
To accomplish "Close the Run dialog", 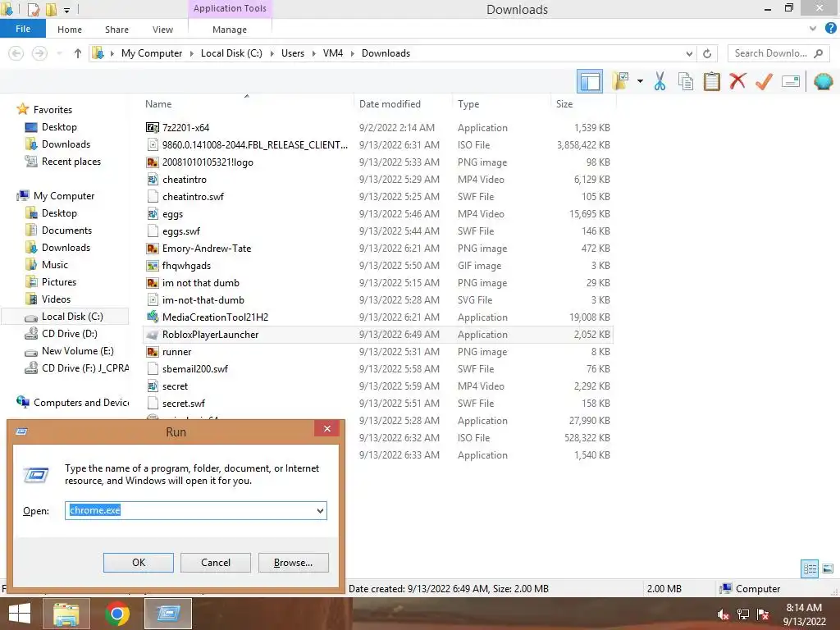I will pos(326,428).
